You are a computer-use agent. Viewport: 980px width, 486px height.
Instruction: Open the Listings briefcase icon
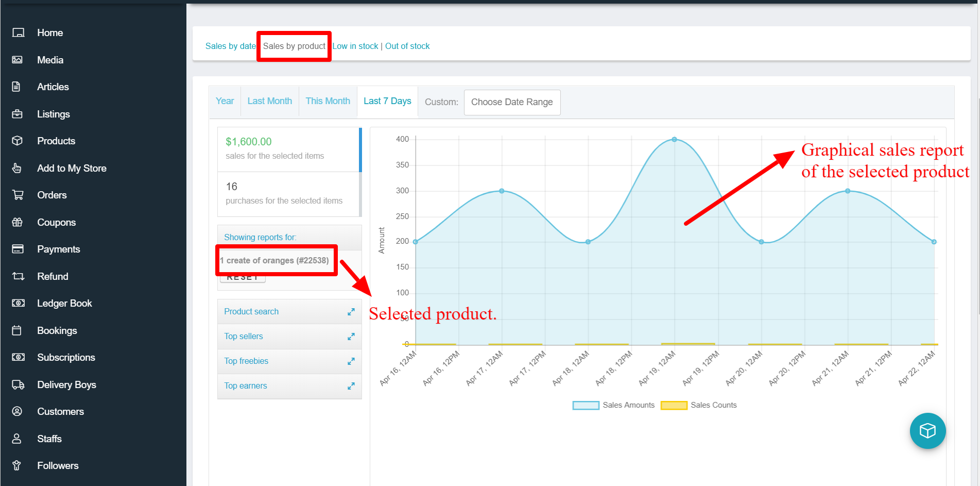pyautogui.click(x=18, y=114)
